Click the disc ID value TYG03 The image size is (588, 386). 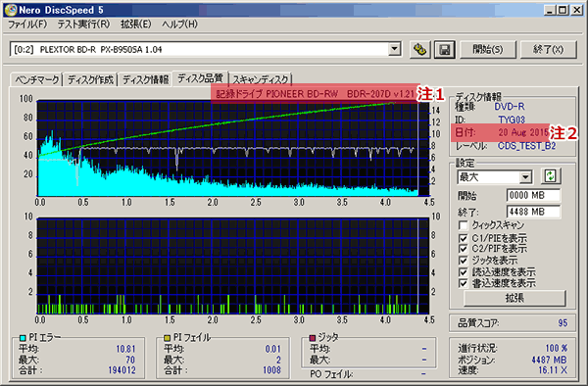click(x=512, y=120)
